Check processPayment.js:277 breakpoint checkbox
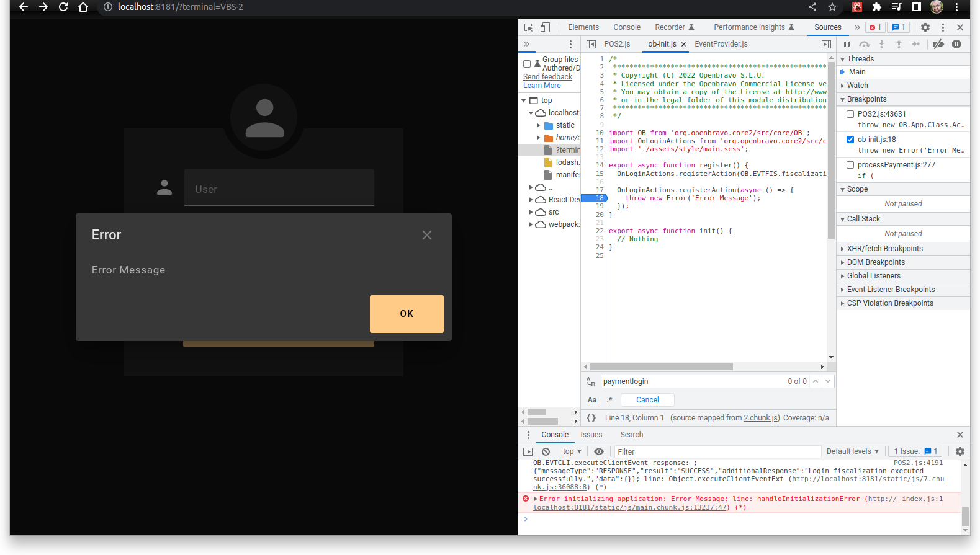 850,165
